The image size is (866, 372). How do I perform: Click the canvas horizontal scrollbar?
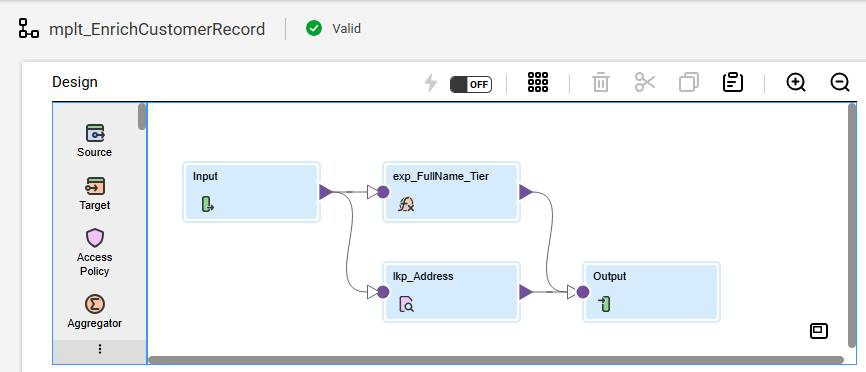pyautogui.click(x=496, y=360)
